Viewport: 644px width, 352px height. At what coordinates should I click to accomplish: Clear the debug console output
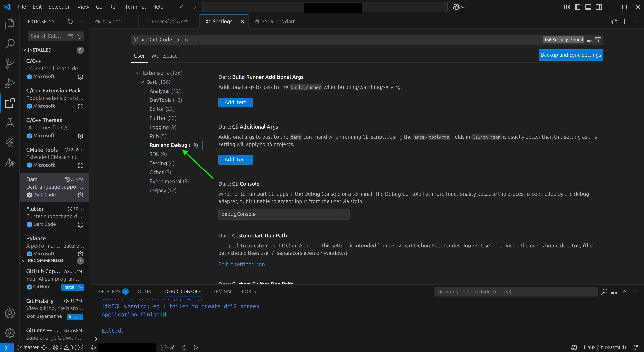614,292
